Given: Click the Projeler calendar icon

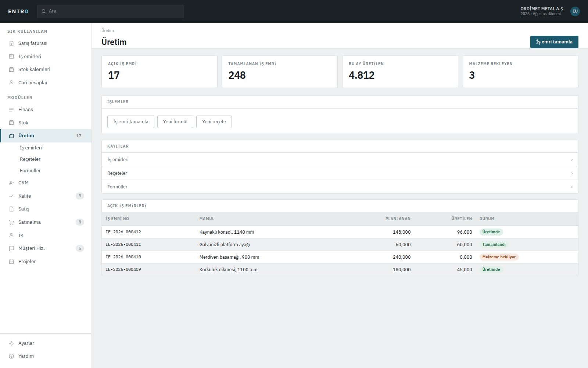Looking at the screenshot, I should tap(11, 262).
